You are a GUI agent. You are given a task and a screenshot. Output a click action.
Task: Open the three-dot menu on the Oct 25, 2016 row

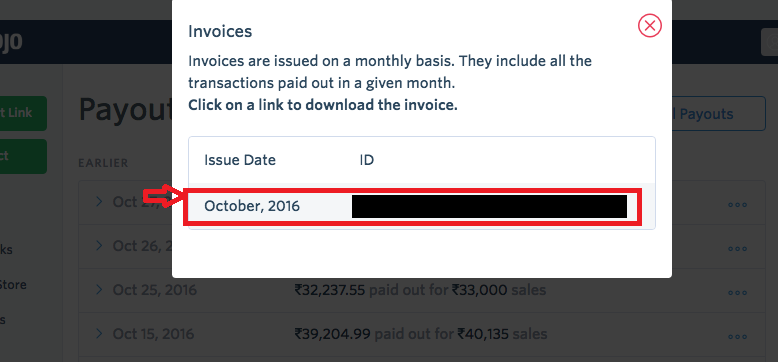(737, 293)
